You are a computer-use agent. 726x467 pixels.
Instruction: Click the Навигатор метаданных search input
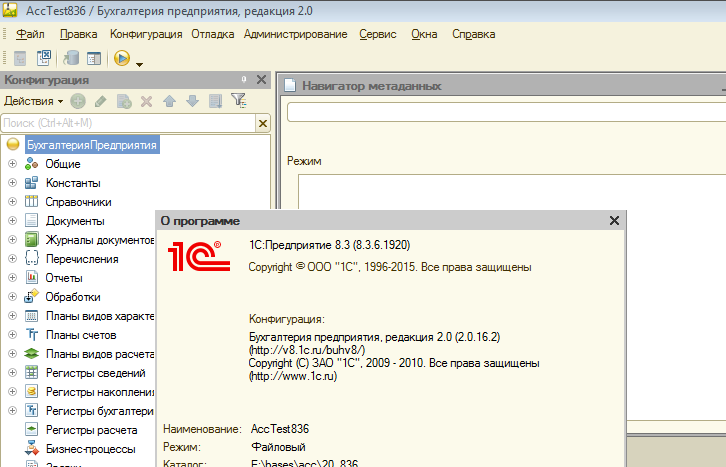pos(506,112)
